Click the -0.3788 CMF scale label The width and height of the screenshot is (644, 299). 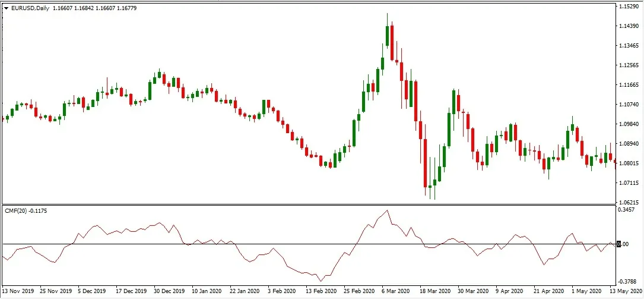(x=627, y=282)
